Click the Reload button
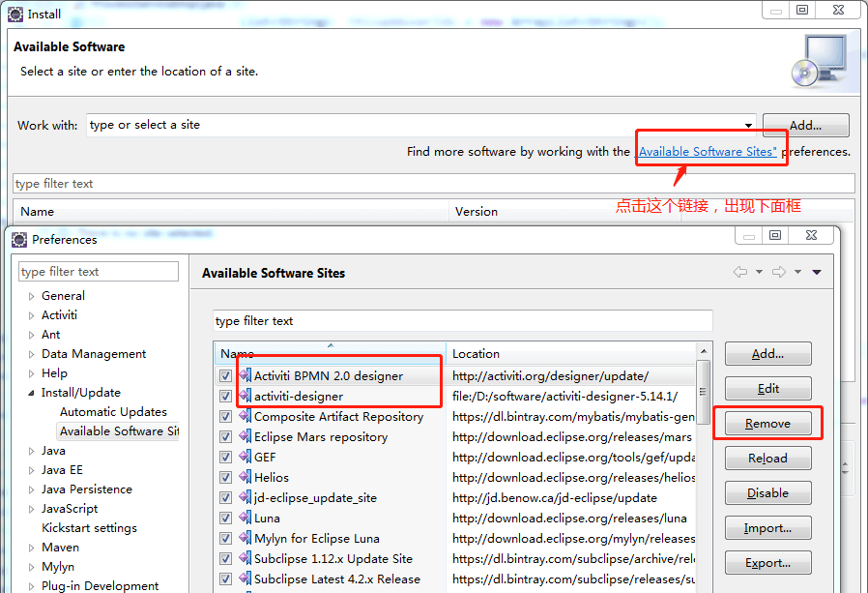Screen dimensions: 868x593 point(767,459)
